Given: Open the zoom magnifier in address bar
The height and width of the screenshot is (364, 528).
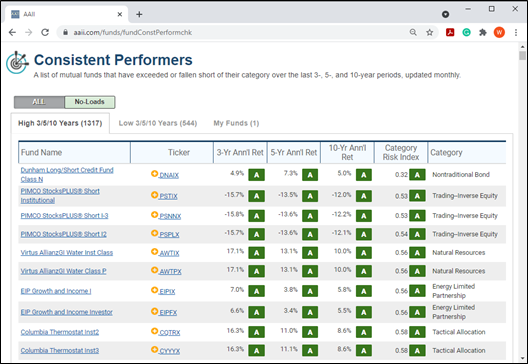Looking at the screenshot, I should pos(413,32).
